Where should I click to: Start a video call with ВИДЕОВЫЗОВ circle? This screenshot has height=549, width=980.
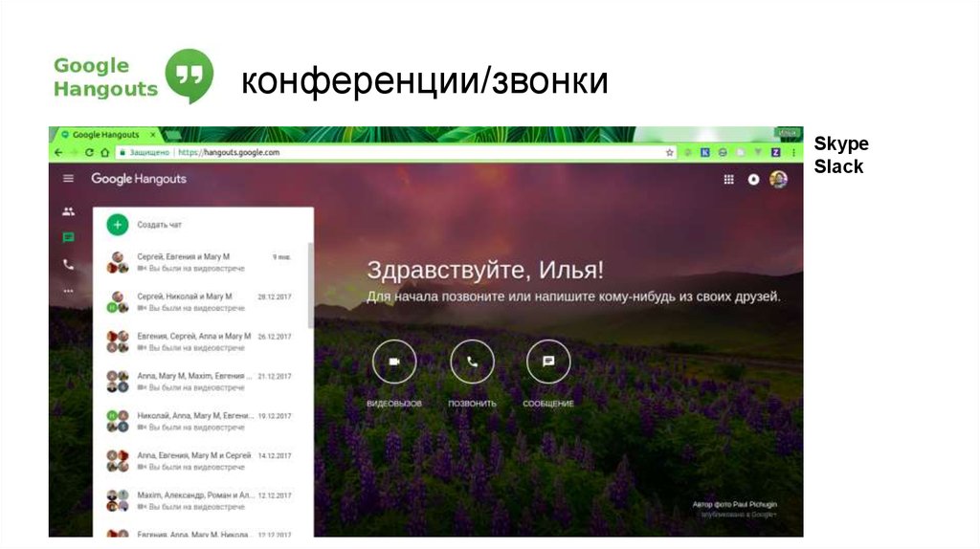click(x=394, y=362)
